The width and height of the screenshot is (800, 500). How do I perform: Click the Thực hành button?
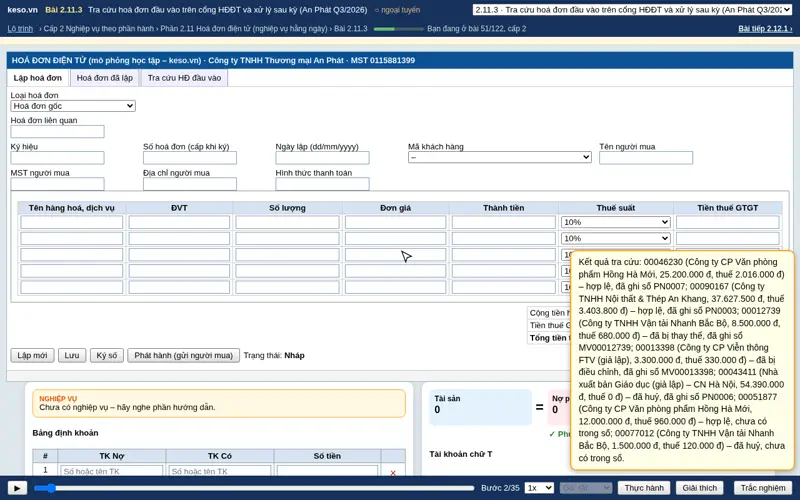click(644, 488)
